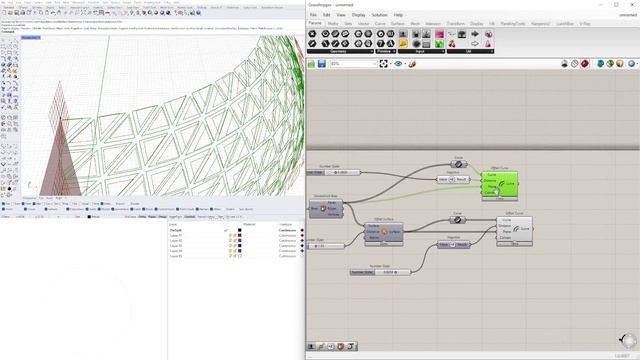The height and width of the screenshot is (360, 640).
Task: Open the Perspective viewport title menu
Action: coord(30,38)
